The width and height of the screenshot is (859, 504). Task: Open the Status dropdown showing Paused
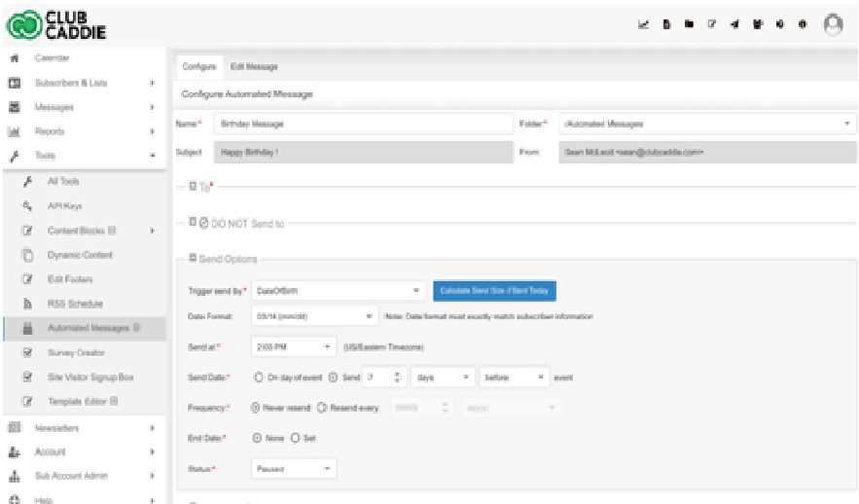click(294, 468)
